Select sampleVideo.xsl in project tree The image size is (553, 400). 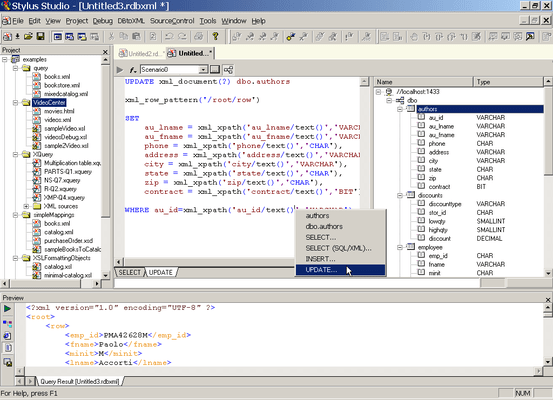click(x=65, y=128)
